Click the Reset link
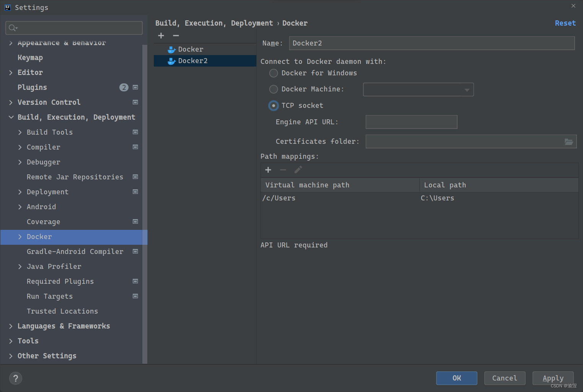583x392 pixels. pos(565,23)
